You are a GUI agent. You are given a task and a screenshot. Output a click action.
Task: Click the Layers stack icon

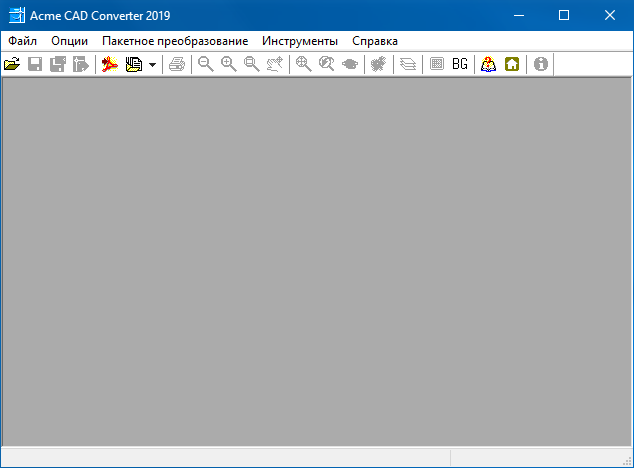408,64
